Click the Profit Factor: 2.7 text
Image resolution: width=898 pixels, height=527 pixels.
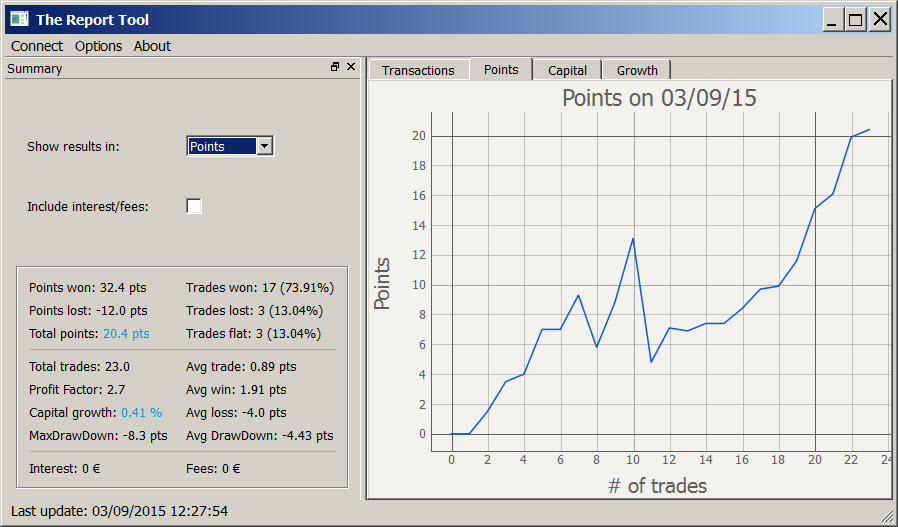click(x=77, y=390)
